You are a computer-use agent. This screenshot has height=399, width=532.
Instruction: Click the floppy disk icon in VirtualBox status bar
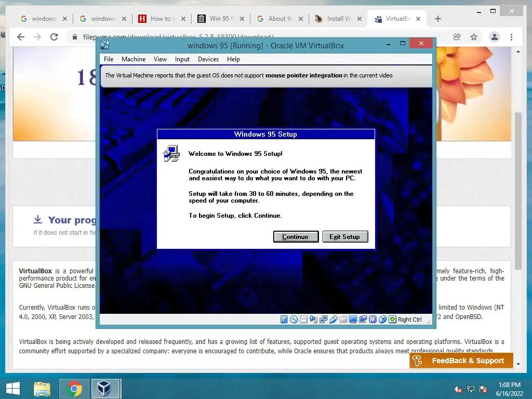(x=303, y=320)
